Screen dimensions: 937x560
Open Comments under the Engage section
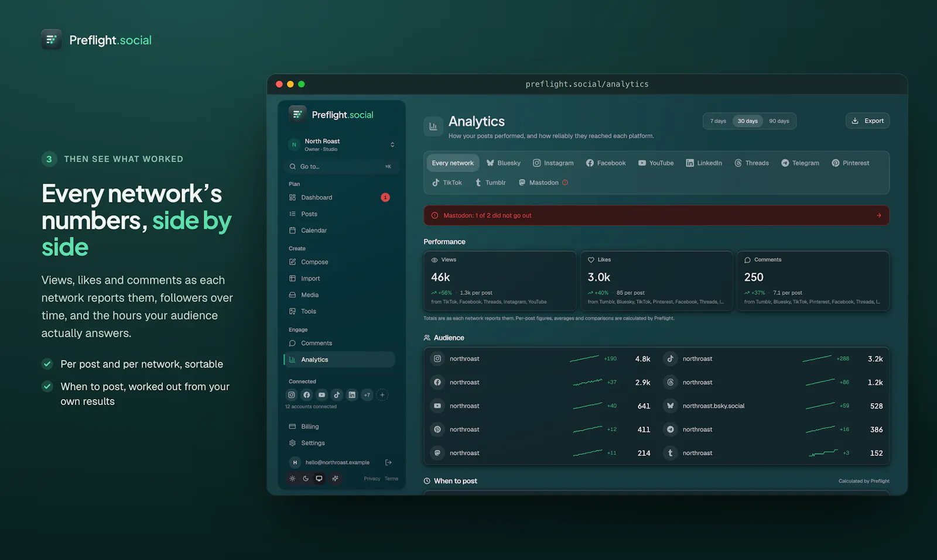339,343
